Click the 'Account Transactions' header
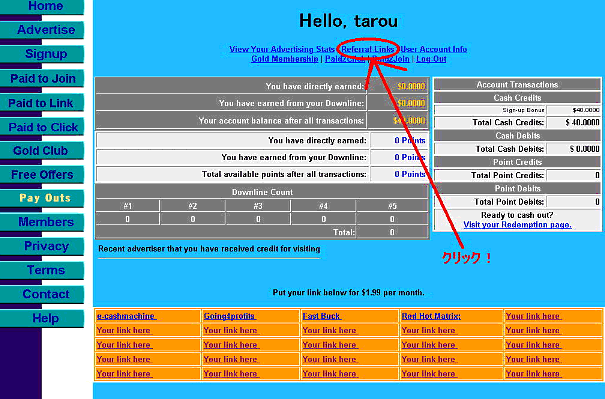The image size is (605, 399). pos(517,85)
